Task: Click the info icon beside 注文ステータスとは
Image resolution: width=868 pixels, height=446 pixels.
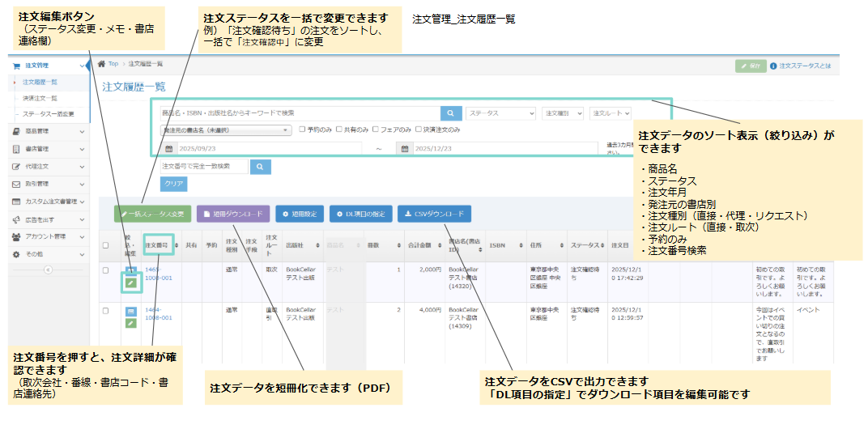Action: [773, 66]
